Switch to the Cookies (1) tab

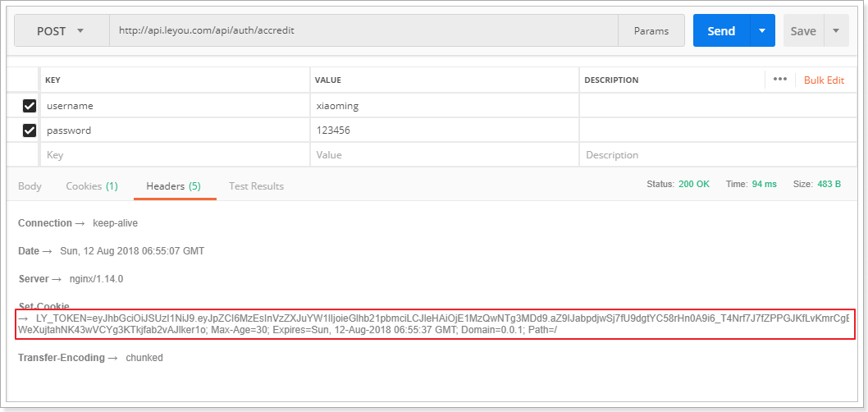pos(92,186)
